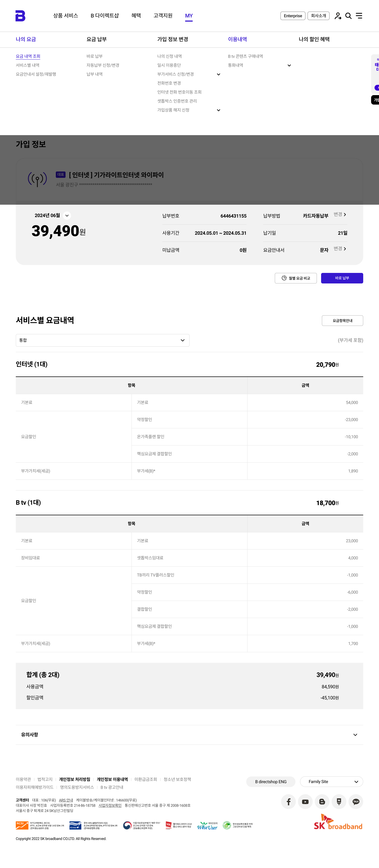Open the Family Site dropdown
The height and width of the screenshot is (868, 379).
pyautogui.click(x=331, y=782)
